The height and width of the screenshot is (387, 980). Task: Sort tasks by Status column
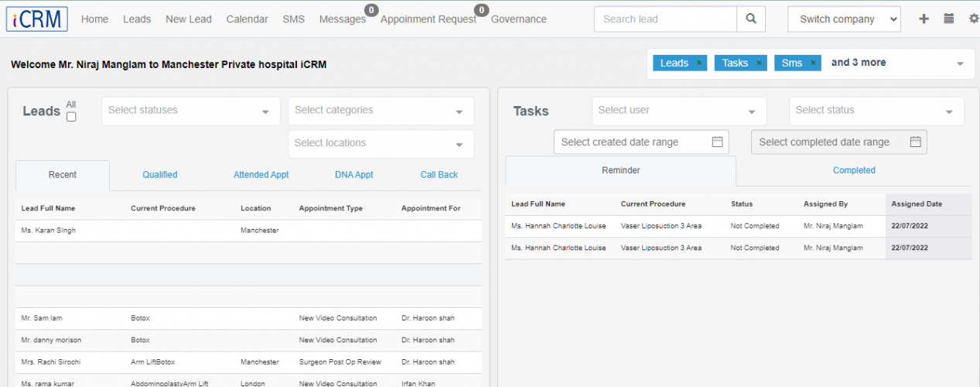pos(742,204)
